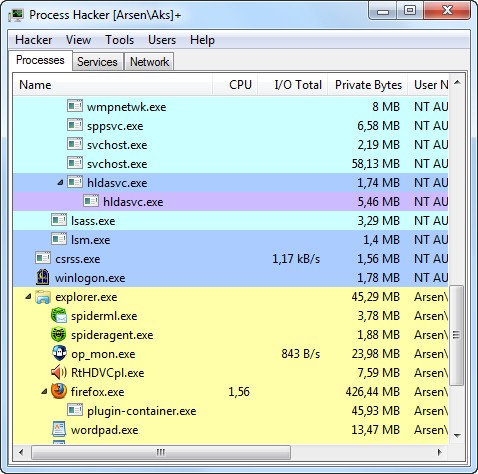Select the wordpad.exe process name
The width and height of the screenshot is (478, 474).
coord(105,430)
